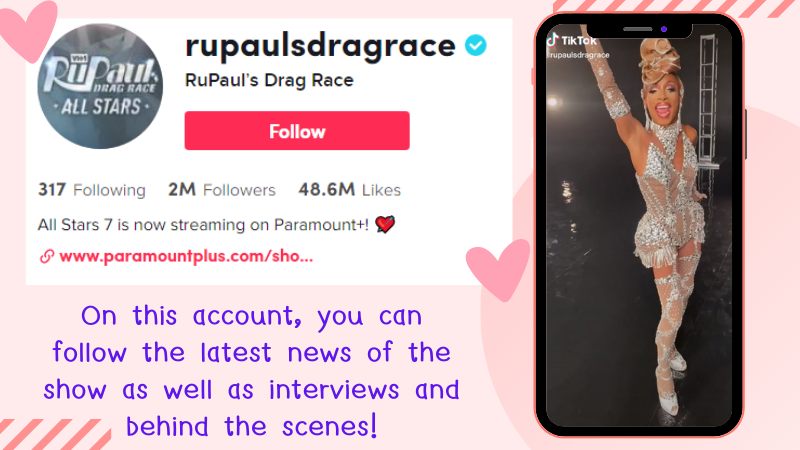Click the TikTok logo in the phone video
This screenshot has width=800, height=450.
coord(571,40)
